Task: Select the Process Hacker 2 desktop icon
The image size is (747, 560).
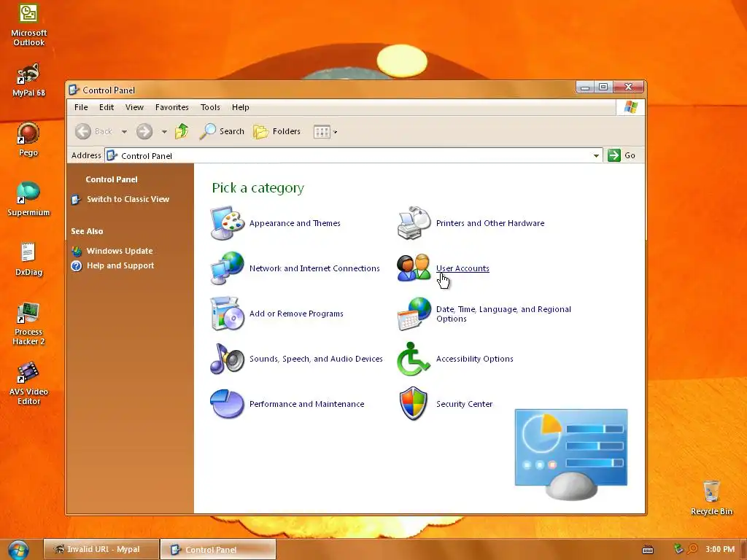Action: pyautogui.click(x=28, y=324)
